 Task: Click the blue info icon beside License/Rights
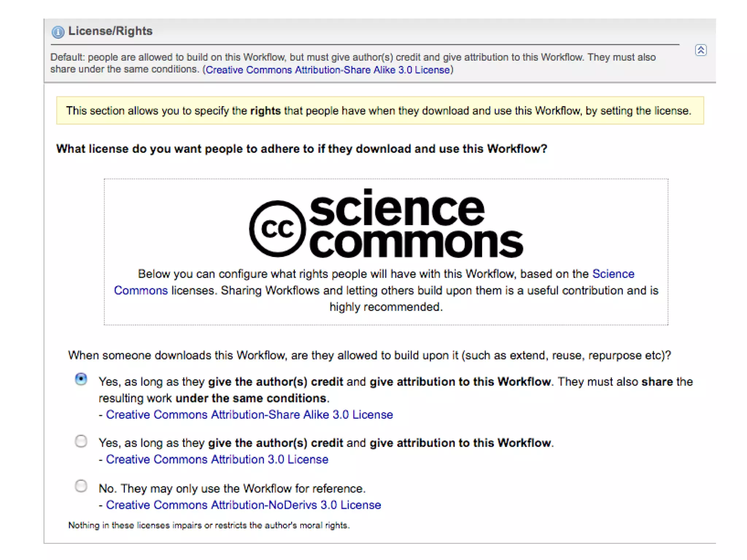tap(58, 32)
